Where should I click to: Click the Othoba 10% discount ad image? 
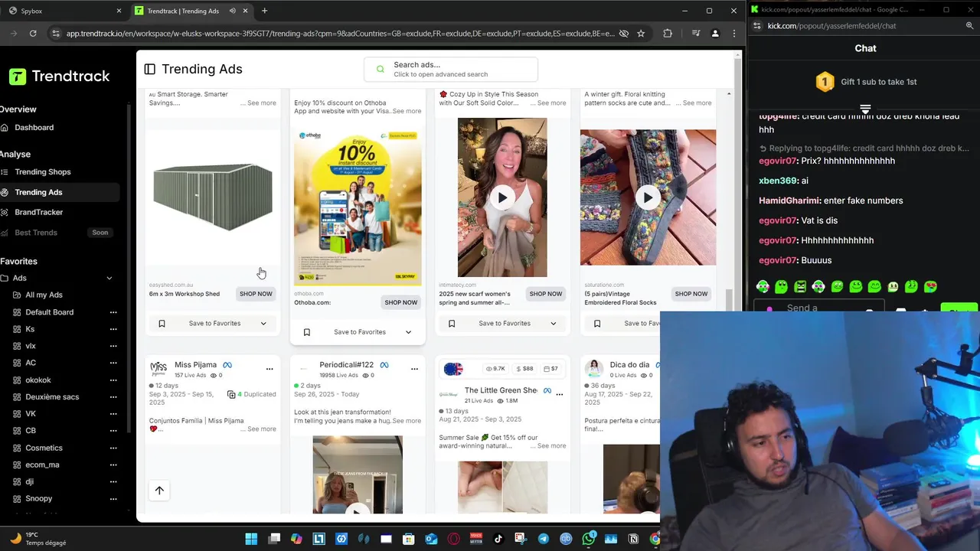click(x=358, y=207)
